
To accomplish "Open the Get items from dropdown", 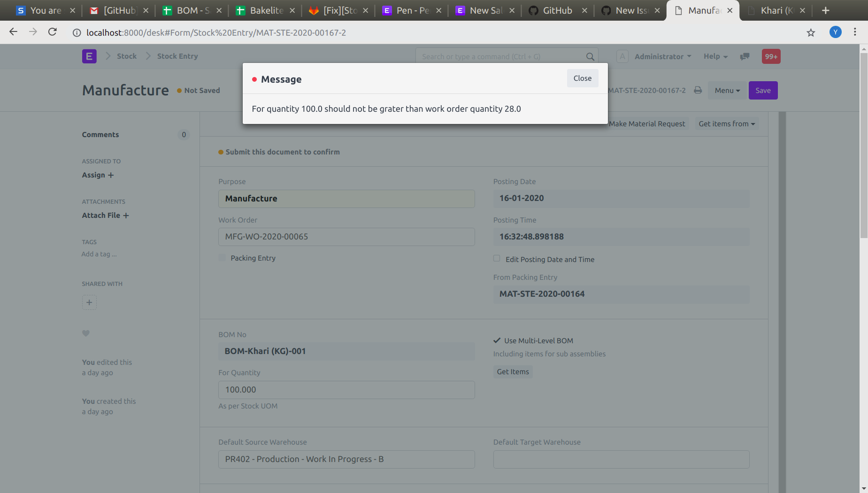I will click(x=726, y=123).
